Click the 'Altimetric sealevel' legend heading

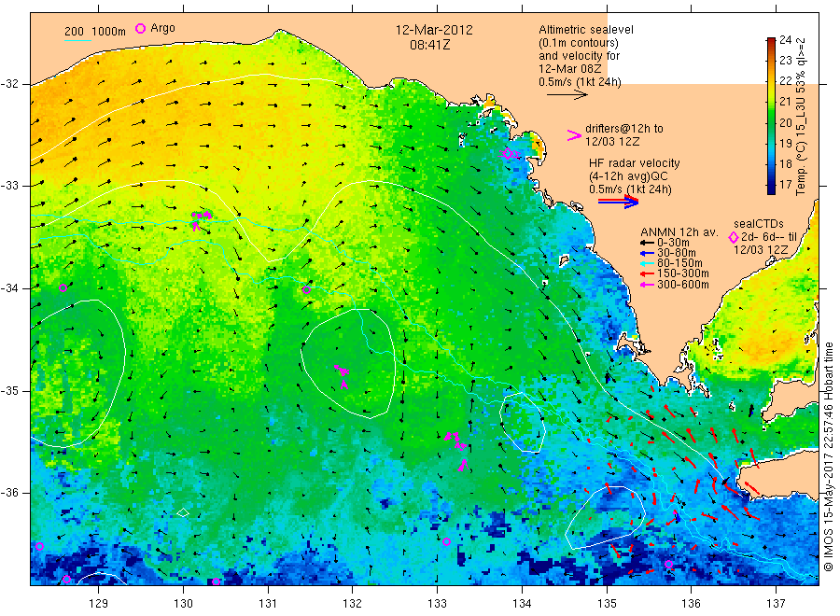(x=586, y=30)
